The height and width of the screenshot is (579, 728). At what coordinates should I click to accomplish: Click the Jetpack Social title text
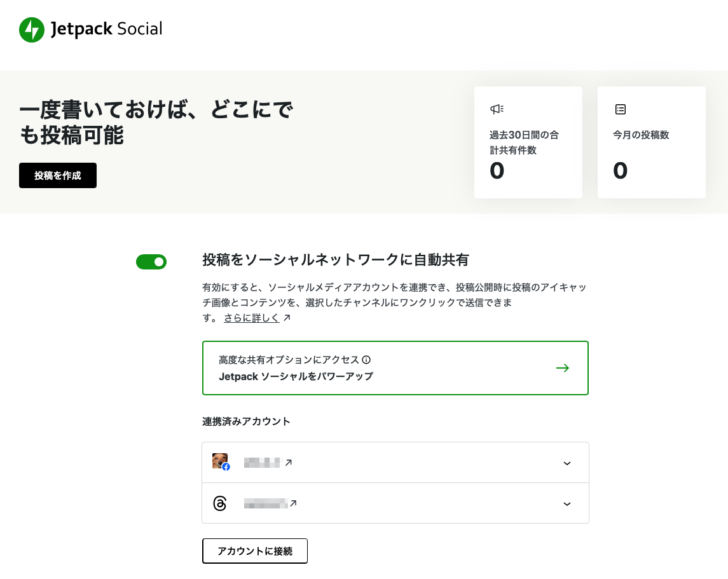[106, 29]
